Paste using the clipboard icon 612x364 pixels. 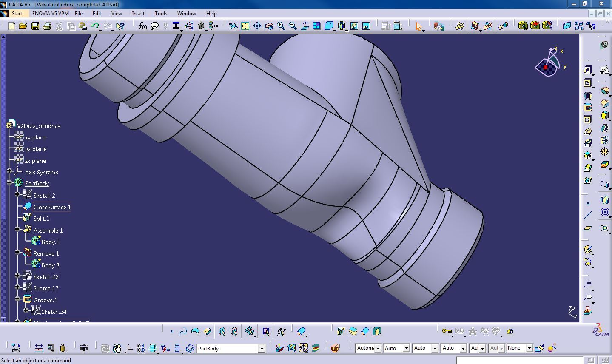pos(83,26)
